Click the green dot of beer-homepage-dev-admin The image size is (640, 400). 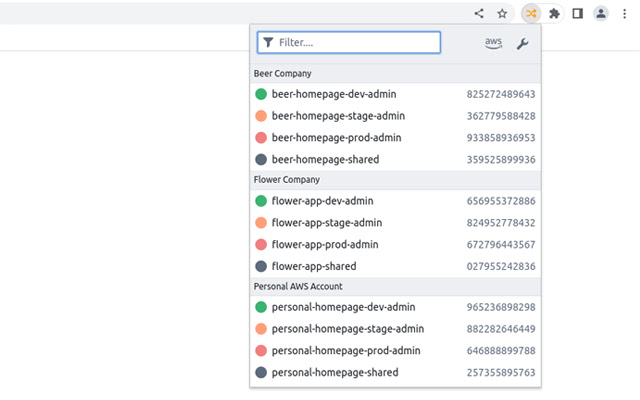coord(261,94)
